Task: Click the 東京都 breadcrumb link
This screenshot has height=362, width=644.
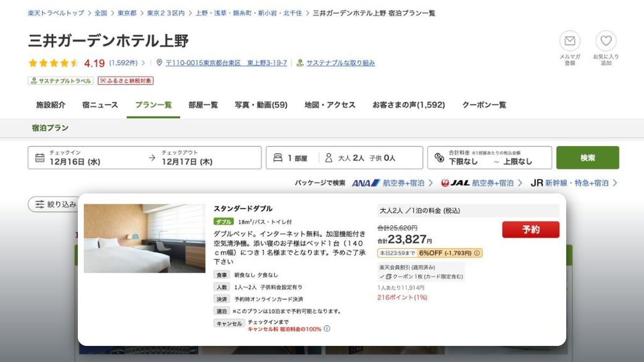Action: (x=127, y=13)
